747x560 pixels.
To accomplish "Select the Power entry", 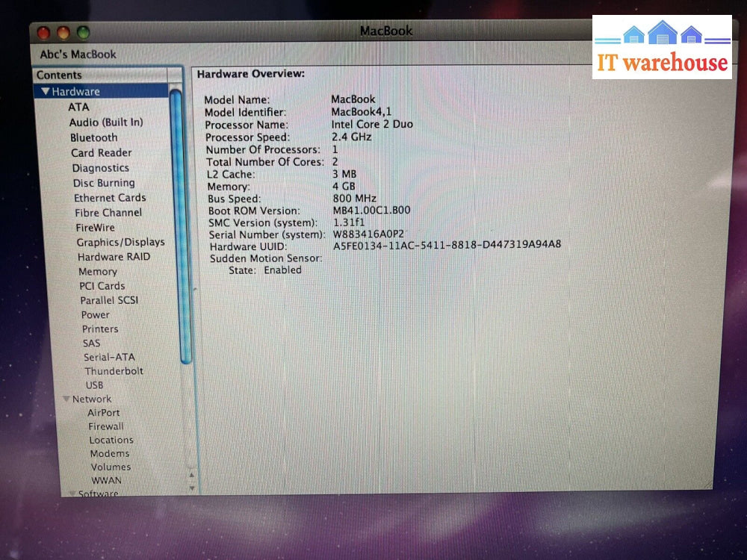I will click(x=96, y=314).
